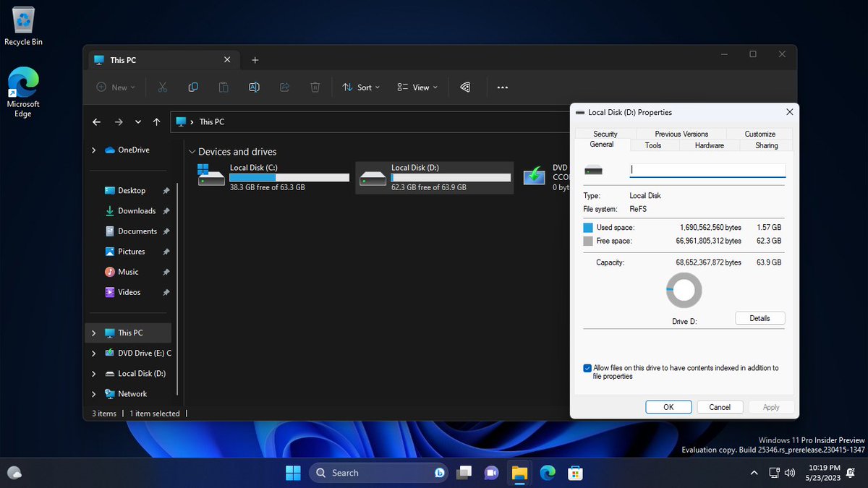
Task: Show hidden system tray icons
Action: 754,473
